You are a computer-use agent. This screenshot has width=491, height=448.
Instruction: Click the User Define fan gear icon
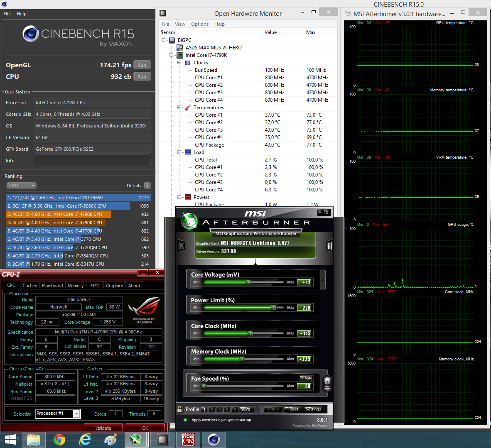(327, 382)
